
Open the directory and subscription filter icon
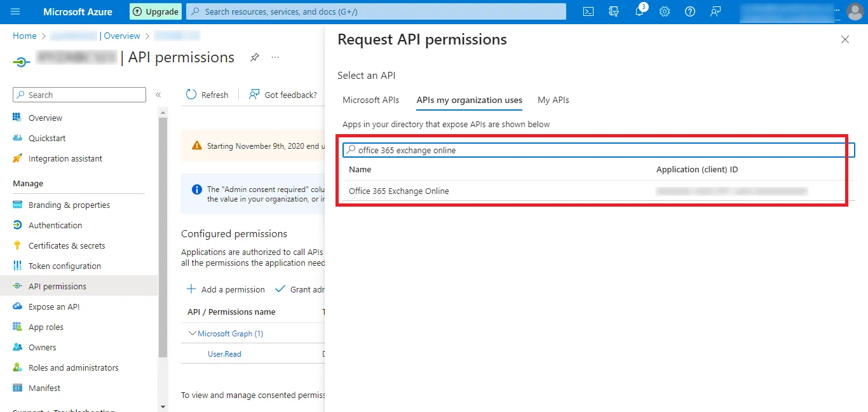(614, 11)
